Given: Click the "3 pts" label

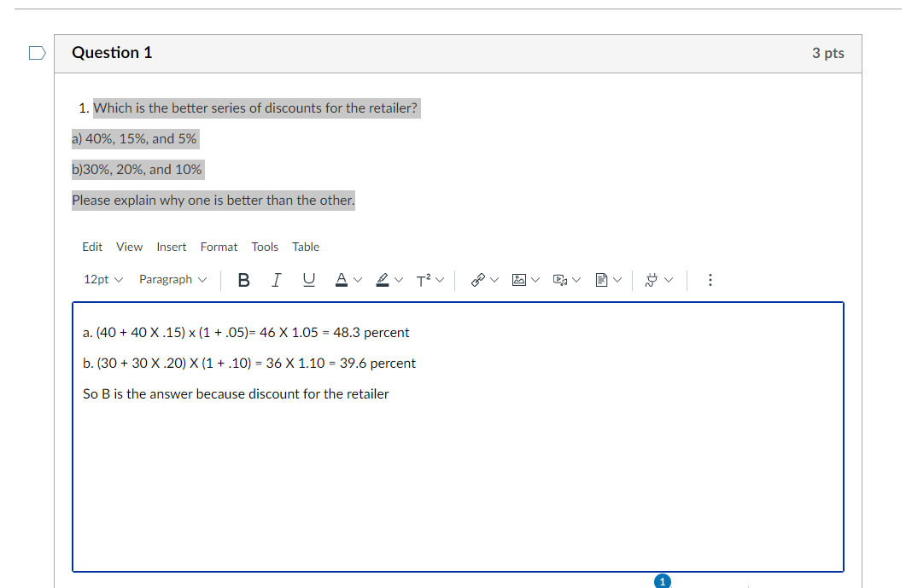Looking at the screenshot, I should tap(828, 53).
